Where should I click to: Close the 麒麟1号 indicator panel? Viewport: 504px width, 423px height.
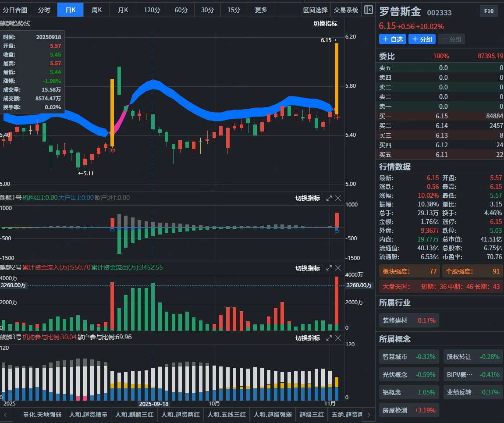(338, 198)
